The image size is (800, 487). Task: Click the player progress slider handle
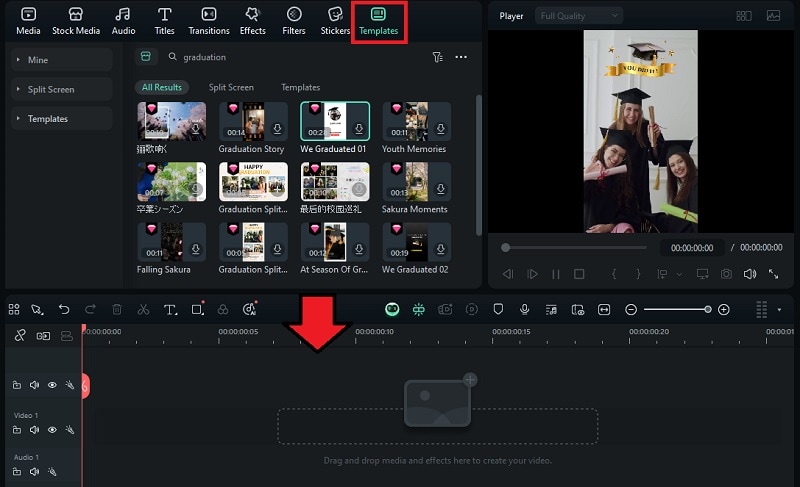tap(505, 248)
